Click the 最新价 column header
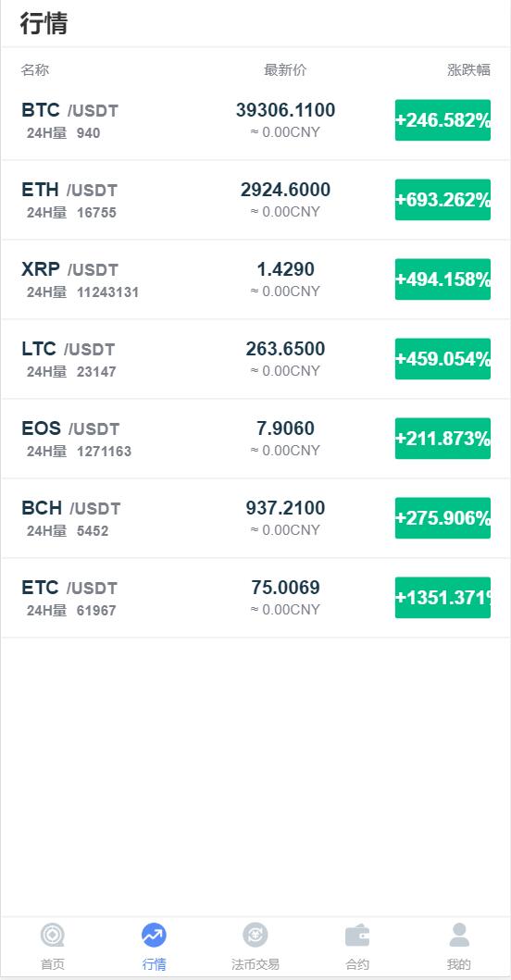The image size is (511, 980). pyautogui.click(x=285, y=70)
